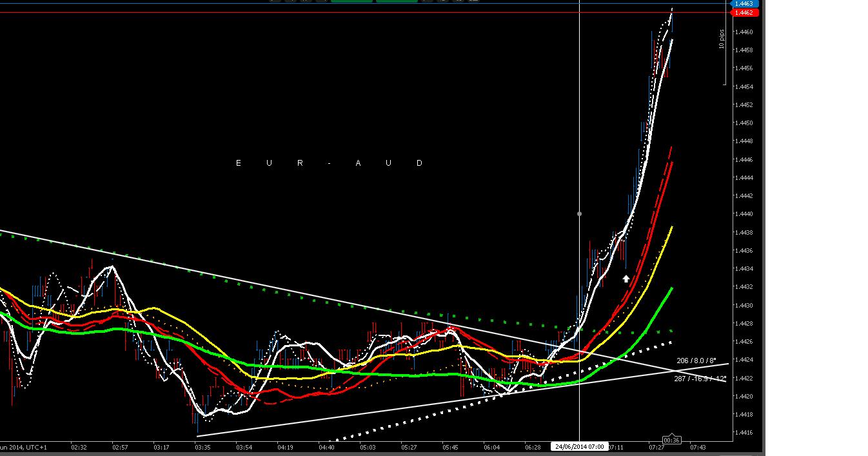
Task: Click the 24/06/2014 07:00 date marker
Action: tap(578, 447)
